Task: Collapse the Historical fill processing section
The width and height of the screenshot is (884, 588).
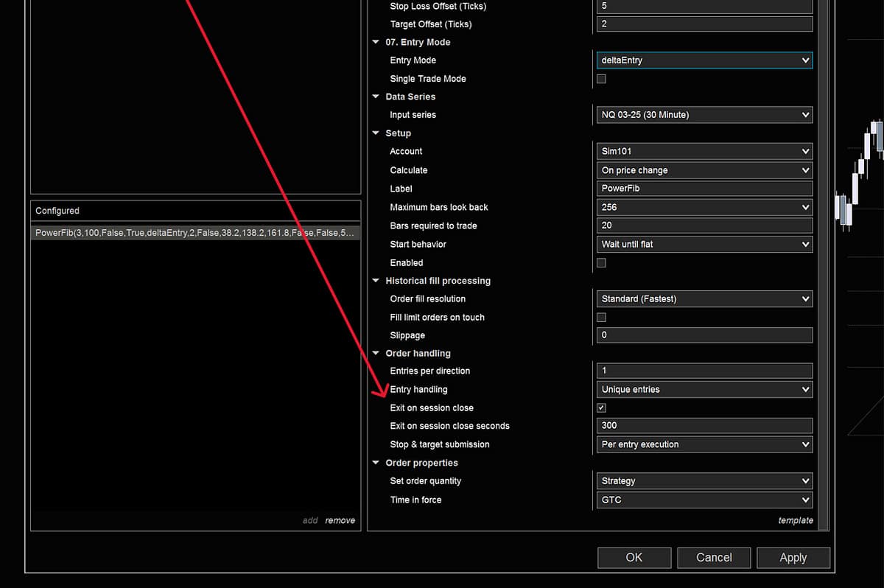Action: pyautogui.click(x=376, y=281)
